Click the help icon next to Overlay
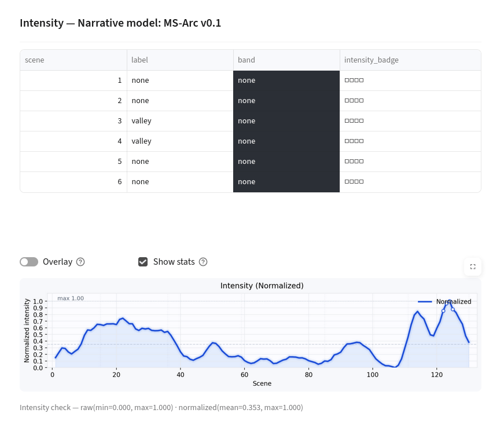Viewport: 504px width, 424px height. [80, 262]
